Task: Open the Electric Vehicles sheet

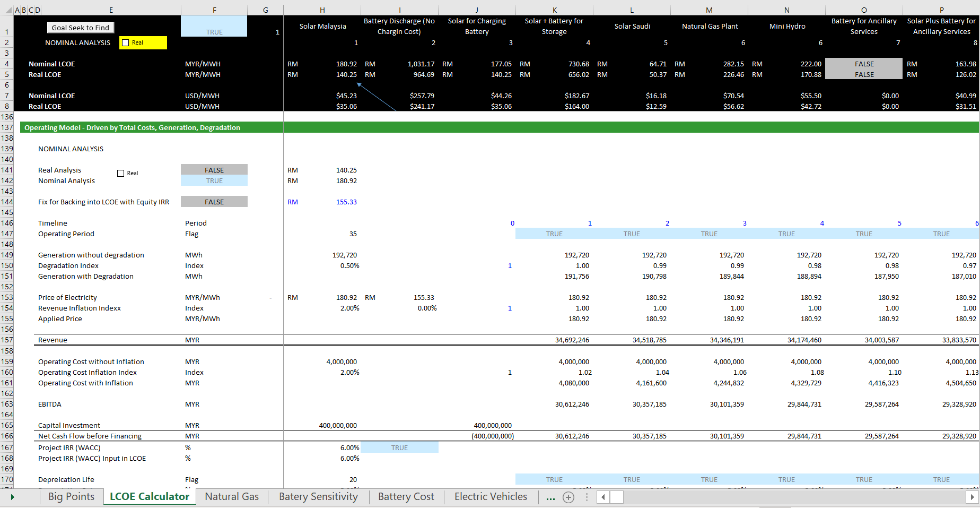Action: click(490, 497)
